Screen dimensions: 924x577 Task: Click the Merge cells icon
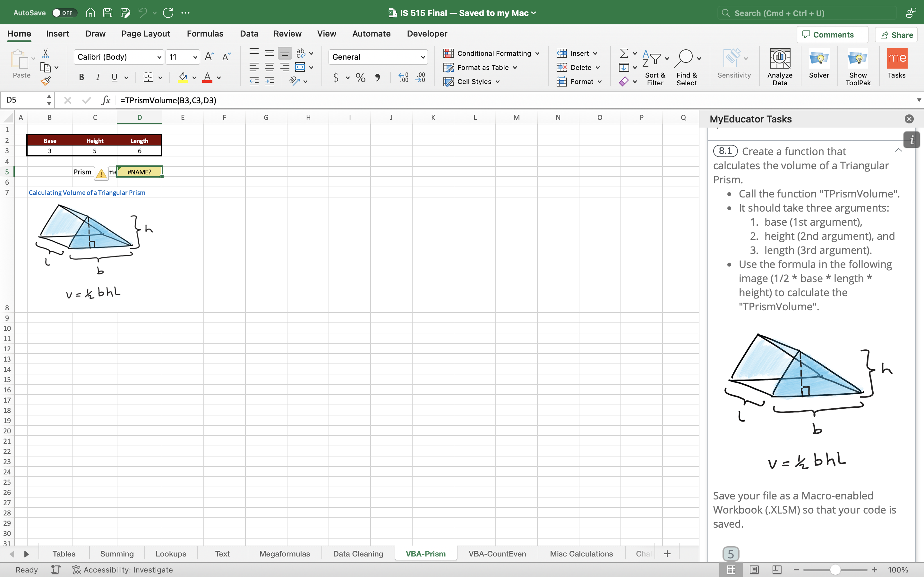click(x=300, y=67)
